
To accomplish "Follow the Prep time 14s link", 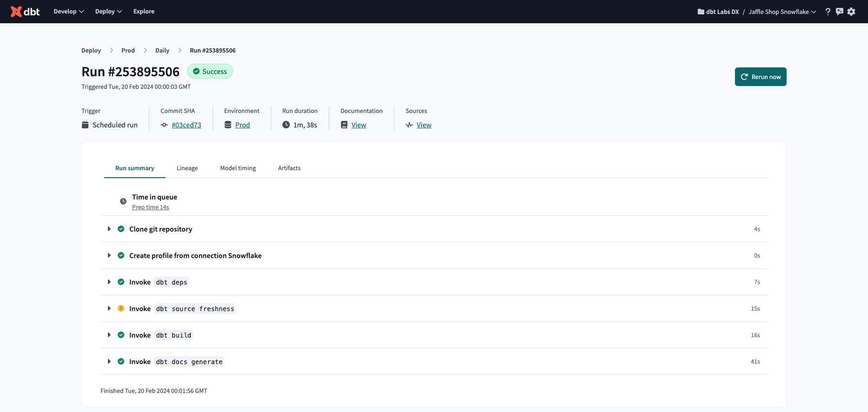I will pos(150,207).
